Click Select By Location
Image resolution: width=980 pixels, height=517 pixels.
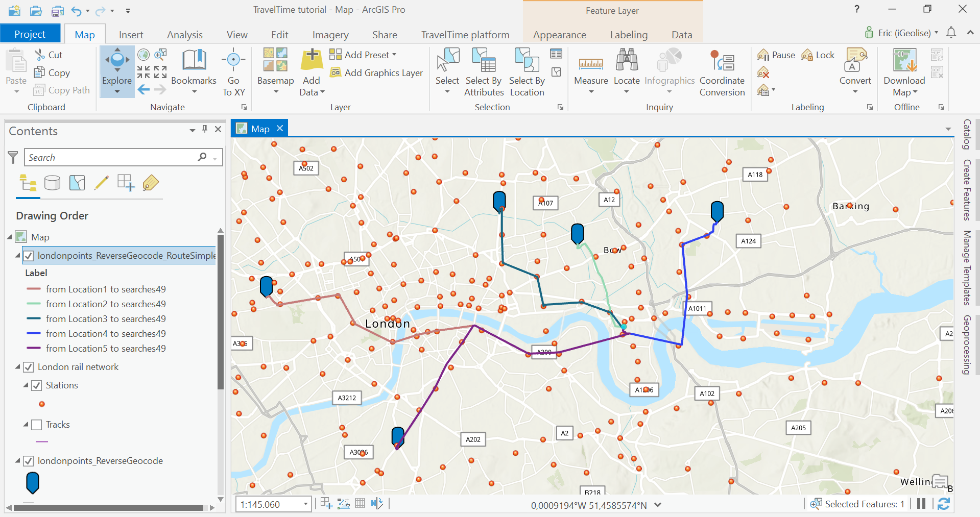pos(527,71)
